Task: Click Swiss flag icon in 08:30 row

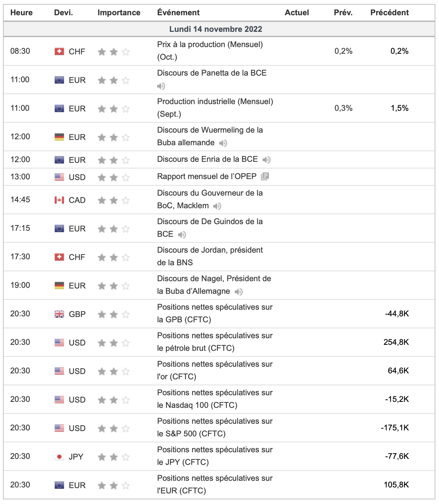Action: click(59, 51)
